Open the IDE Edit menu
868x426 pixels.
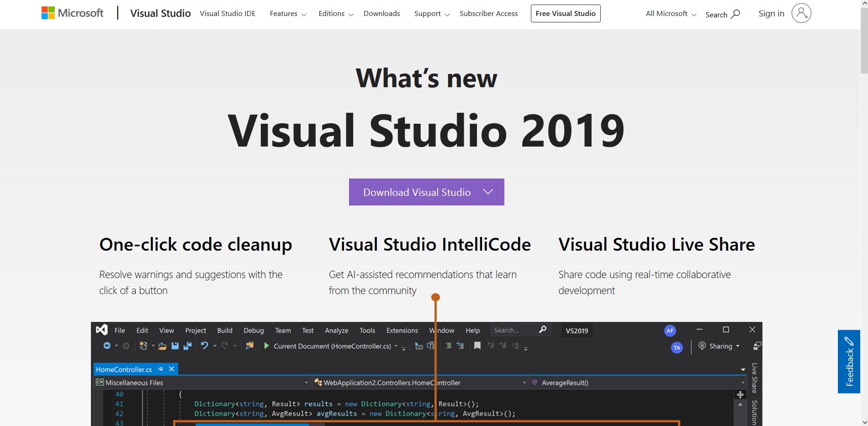tap(142, 330)
